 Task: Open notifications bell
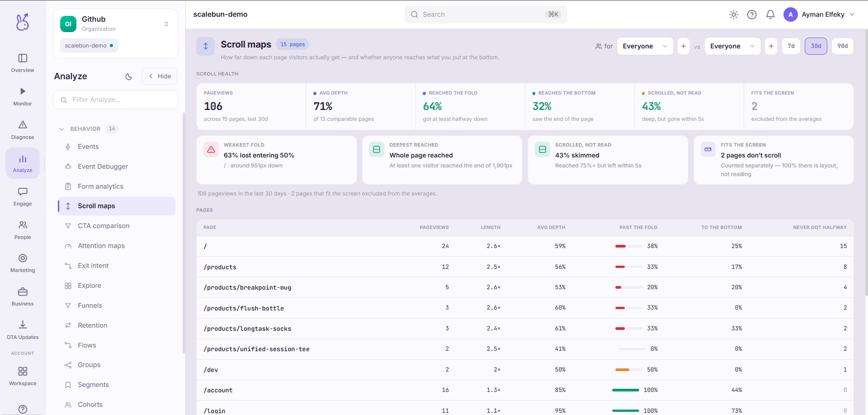[x=770, y=14]
